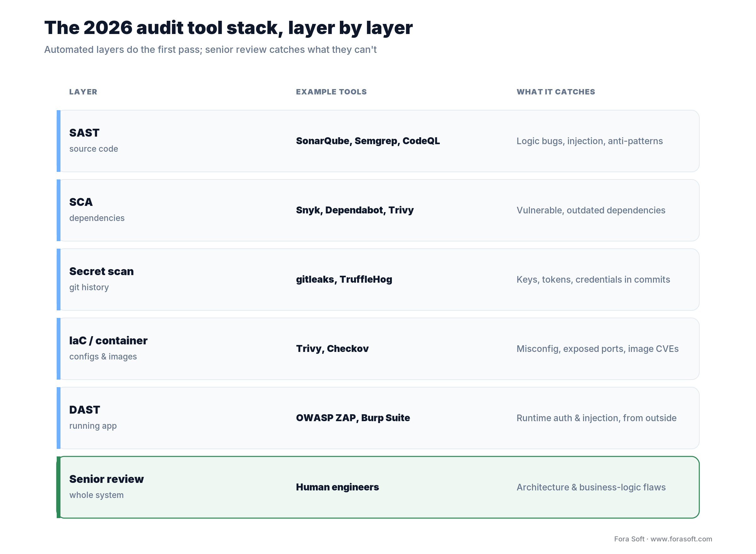The image size is (756, 554).
Task: Click the 'dependencies' label under SCA
Action: (x=97, y=218)
